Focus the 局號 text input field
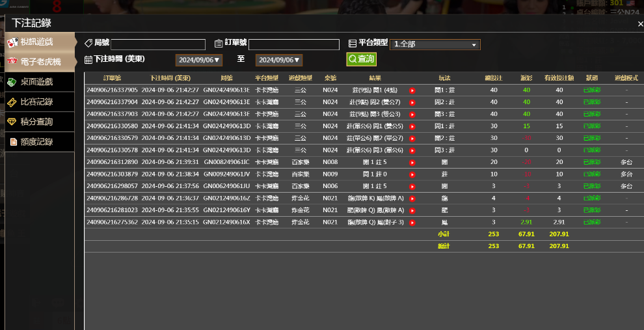Image resolution: width=644 pixels, height=330 pixels. pos(158,44)
